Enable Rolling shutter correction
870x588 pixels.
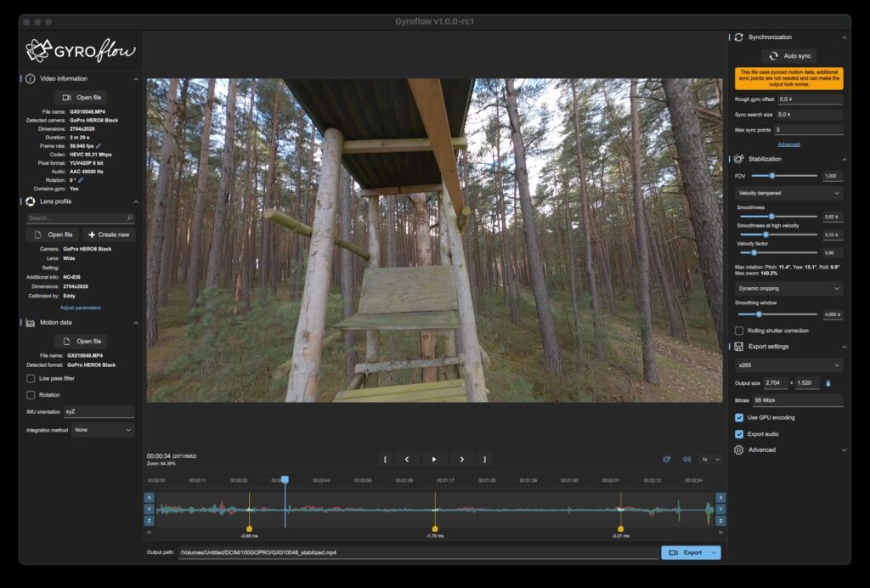tap(739, 331)
